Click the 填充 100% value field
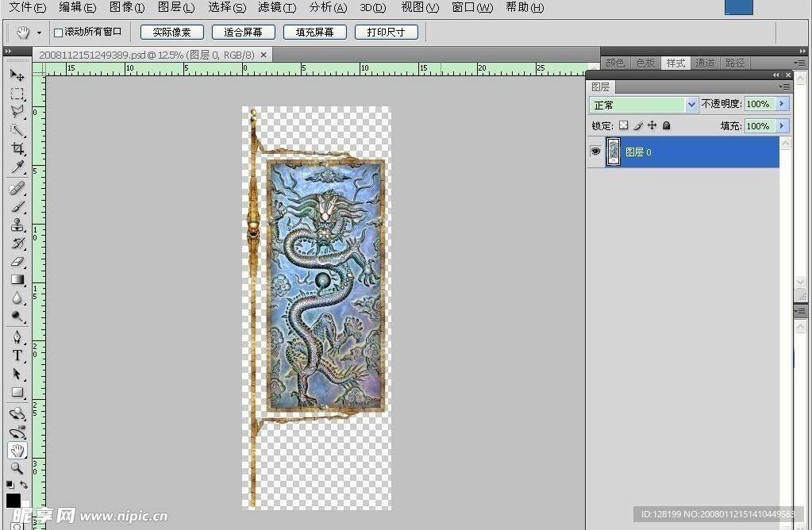Screen dimensions: 812x530 (x=760, y=126)
